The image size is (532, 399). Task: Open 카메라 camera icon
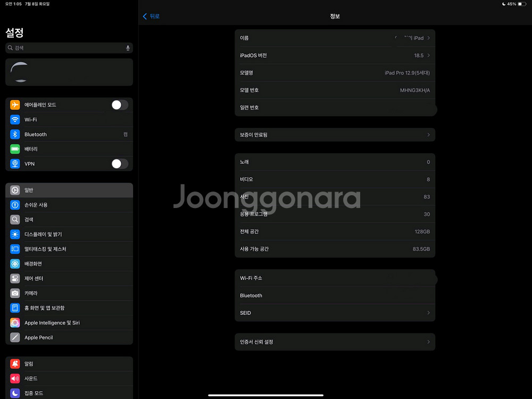pyautogui.click(x=15, y=293)
